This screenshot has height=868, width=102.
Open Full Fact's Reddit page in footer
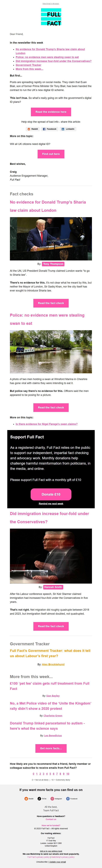point(29,799)
